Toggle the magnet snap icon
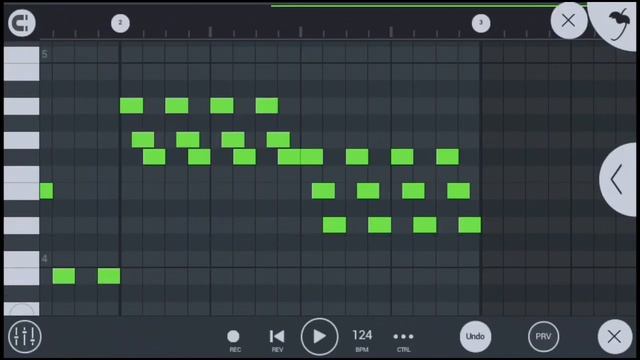 click(x=22, y=23)
